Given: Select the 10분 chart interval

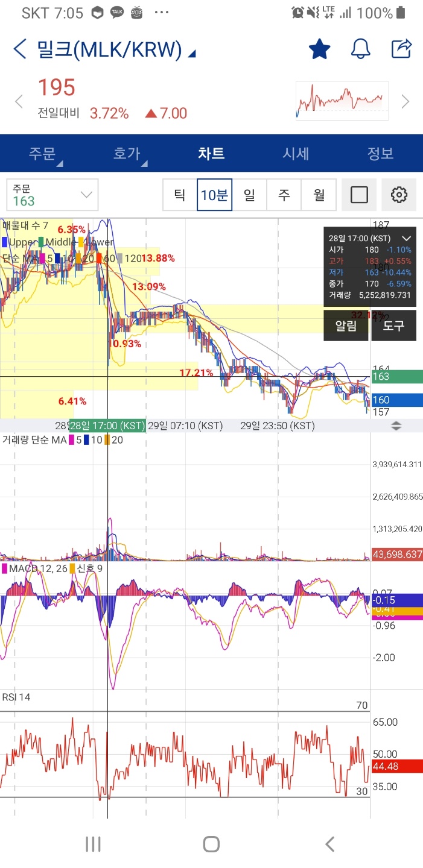Looking at the screenshot, I should [x=215, y=195].
